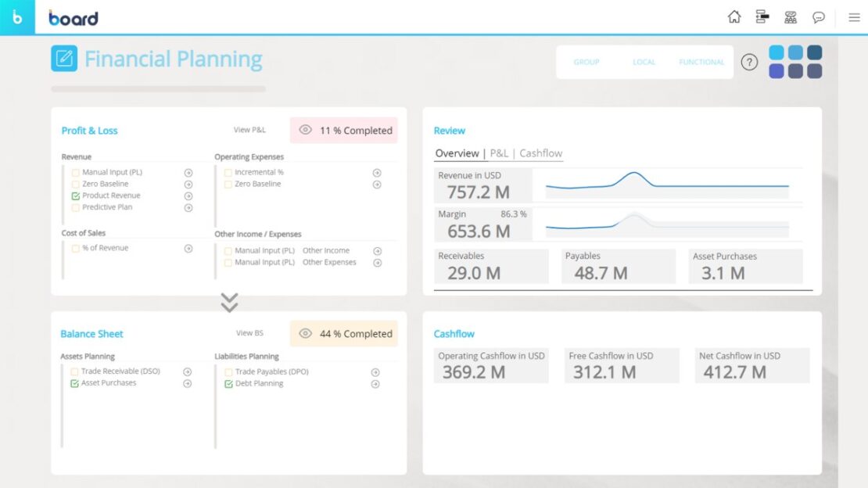Screen dimensions: 868x488
Task: Click the capsule/workflow icon in top toolbar
Action: [x=762, y=16]
